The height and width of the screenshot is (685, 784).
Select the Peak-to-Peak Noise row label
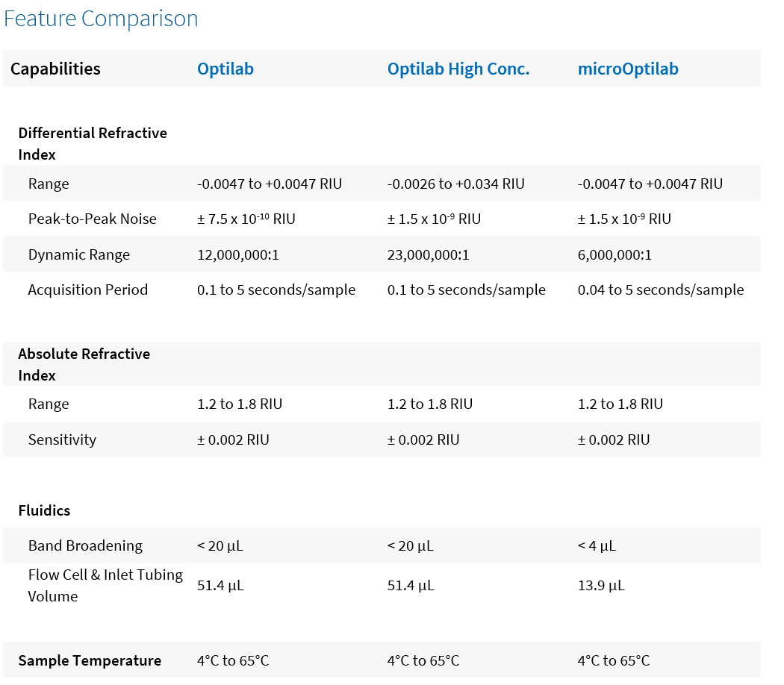[93, 219]
